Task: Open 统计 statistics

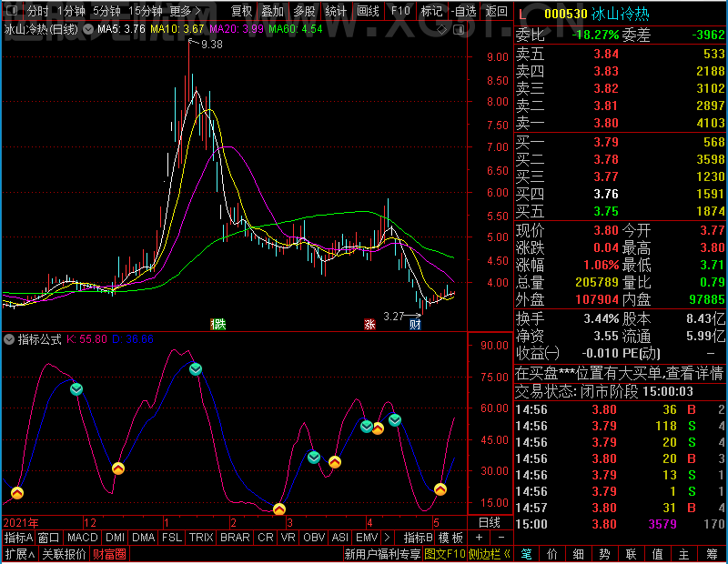Action: click(x=336, y=11)
